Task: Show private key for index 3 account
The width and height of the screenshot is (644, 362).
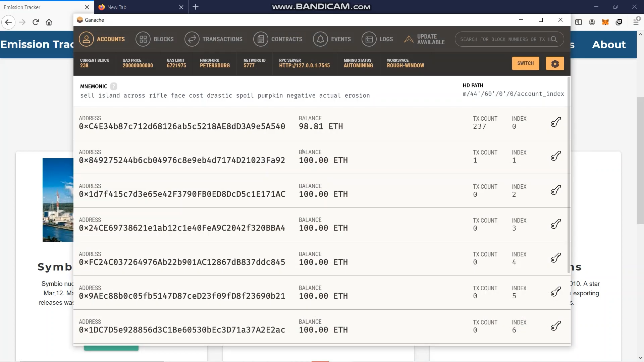Action: 555,224
